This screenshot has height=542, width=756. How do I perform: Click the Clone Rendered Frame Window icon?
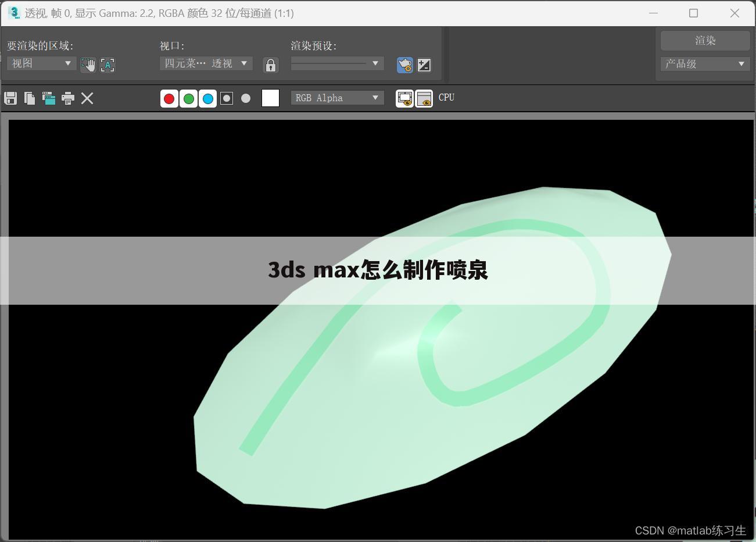[x=49, y=98]
